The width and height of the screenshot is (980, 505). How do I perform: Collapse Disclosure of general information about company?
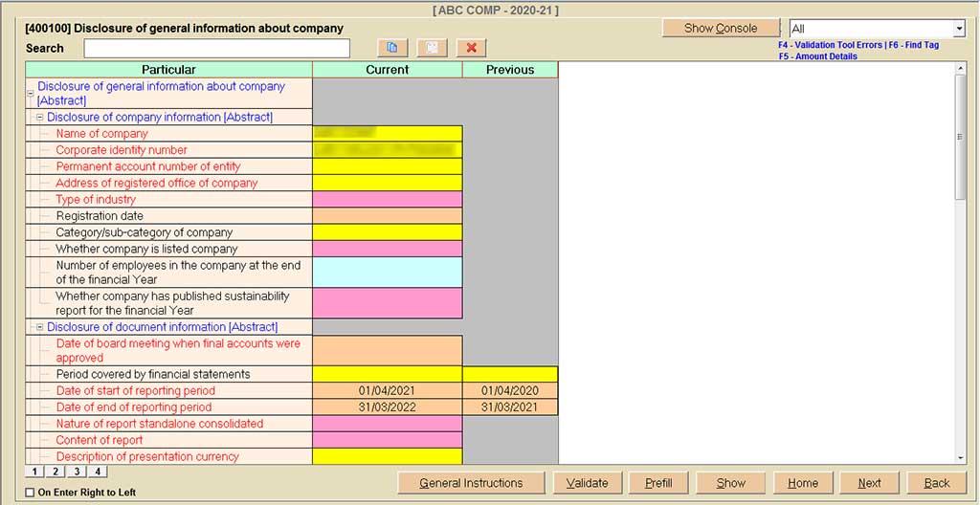point(31,94)
